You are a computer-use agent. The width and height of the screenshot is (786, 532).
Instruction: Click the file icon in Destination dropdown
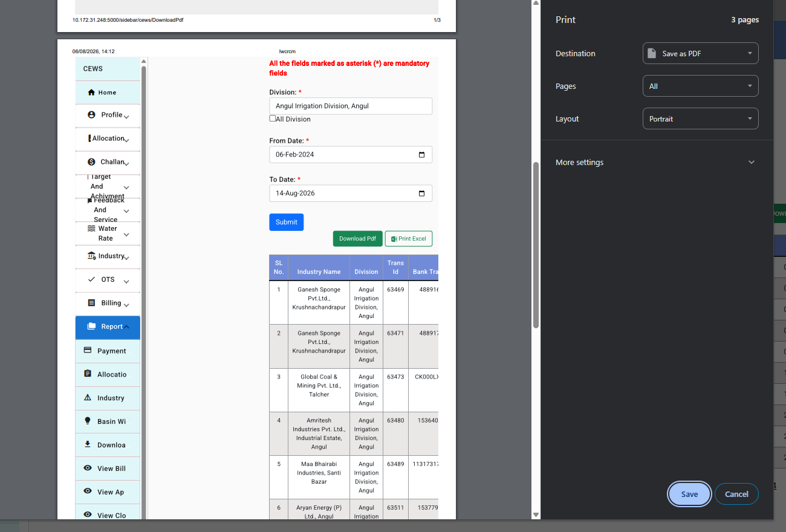click(x=652, y=53)
